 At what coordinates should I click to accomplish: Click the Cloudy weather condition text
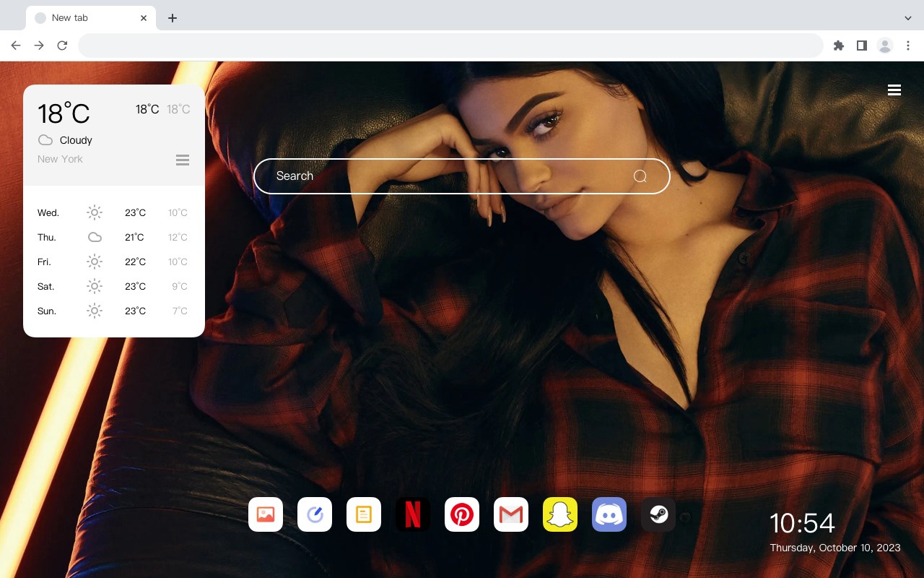(76, 140)
